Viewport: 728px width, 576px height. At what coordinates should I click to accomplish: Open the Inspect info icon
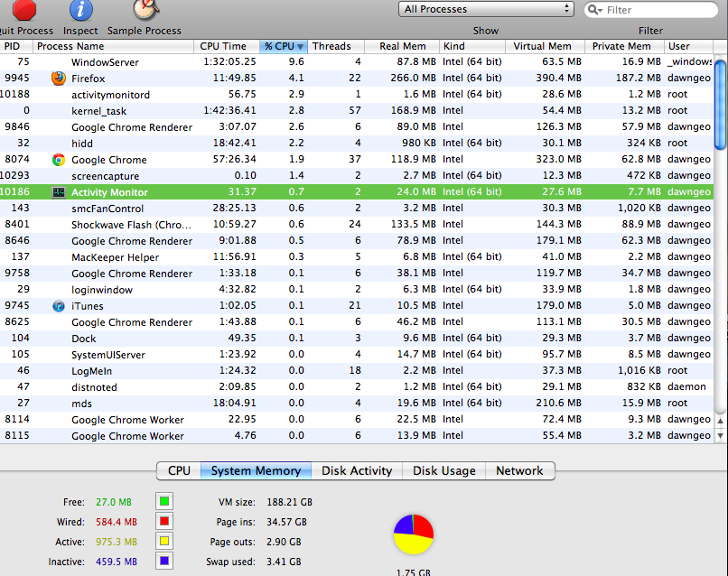[80, 10]
